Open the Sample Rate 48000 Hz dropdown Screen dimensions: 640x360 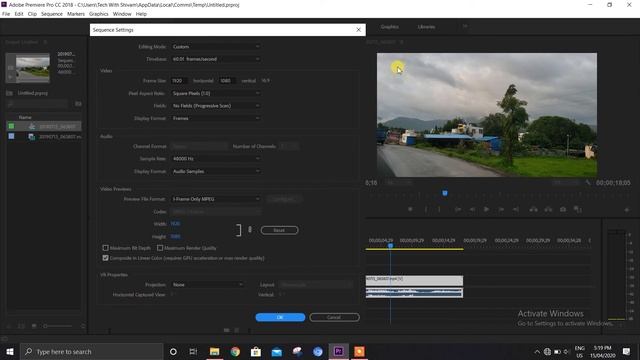(x=216, y=159)
